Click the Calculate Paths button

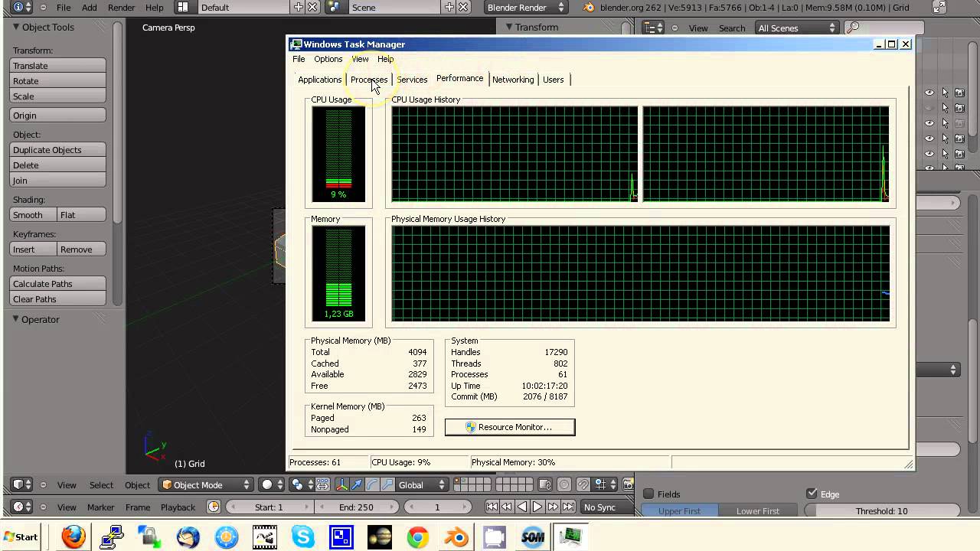click(x=58, y=284)
